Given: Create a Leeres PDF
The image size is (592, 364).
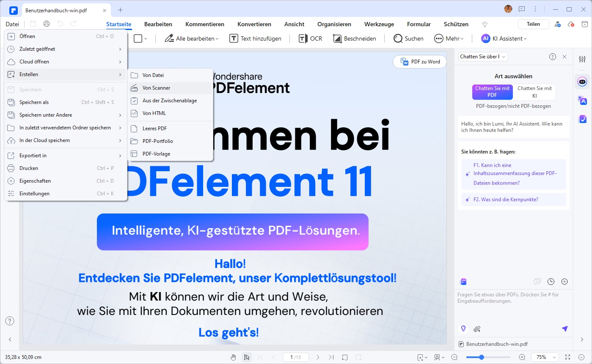Looking at the screenshot, I should coord(170,129).
